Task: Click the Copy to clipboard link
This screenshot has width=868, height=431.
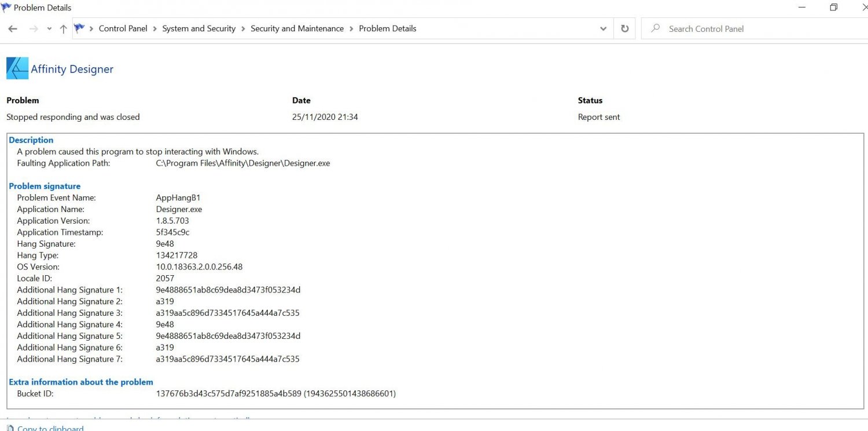Action: pyautogui.click(x=50, y=428)
